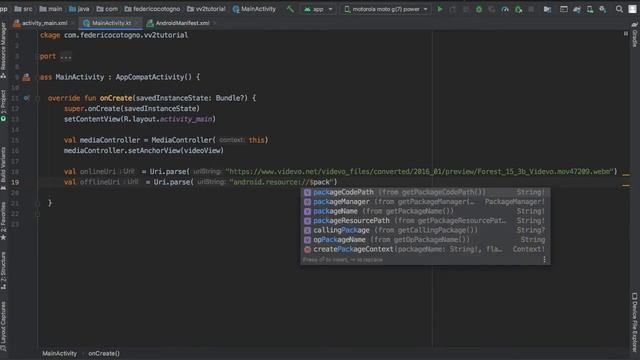Image resolution: width=640 pixels, height=360 pixels.
Task: Open the Resource Manager side panel
Action: point(3,50)
